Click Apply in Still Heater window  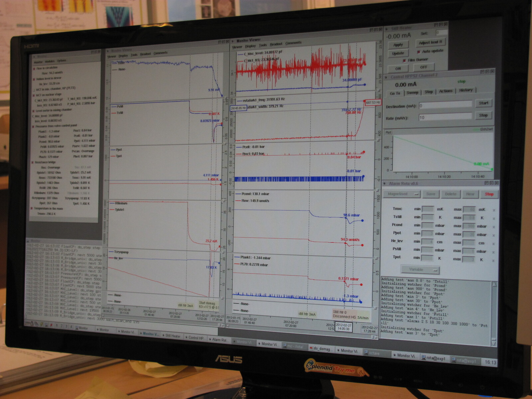(x=398, y=45)
